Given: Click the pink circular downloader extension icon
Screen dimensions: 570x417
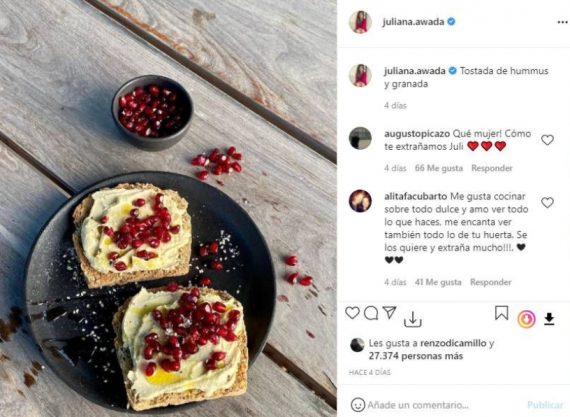Looking at the screenshot, I should tap(526, 319).
